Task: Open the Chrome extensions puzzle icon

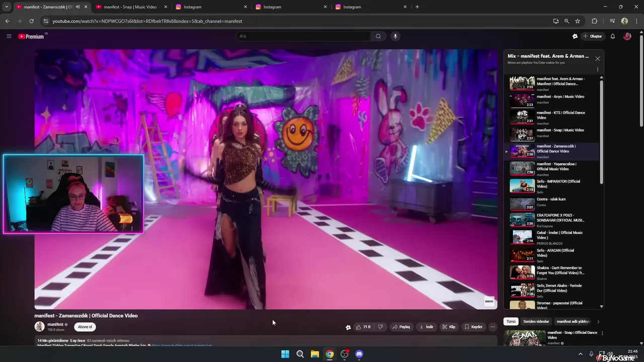Action: coord(595,21)
